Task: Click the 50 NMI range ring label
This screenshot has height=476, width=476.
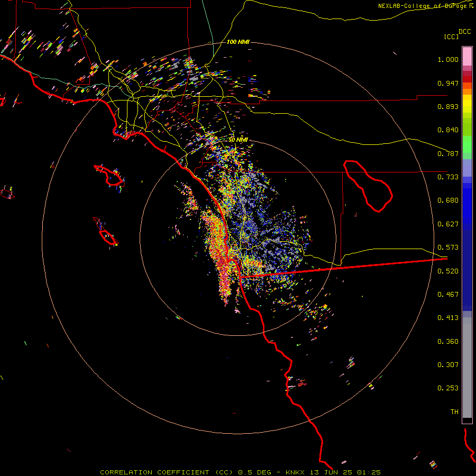Action: pyautogui.click(x=238, y=140)
